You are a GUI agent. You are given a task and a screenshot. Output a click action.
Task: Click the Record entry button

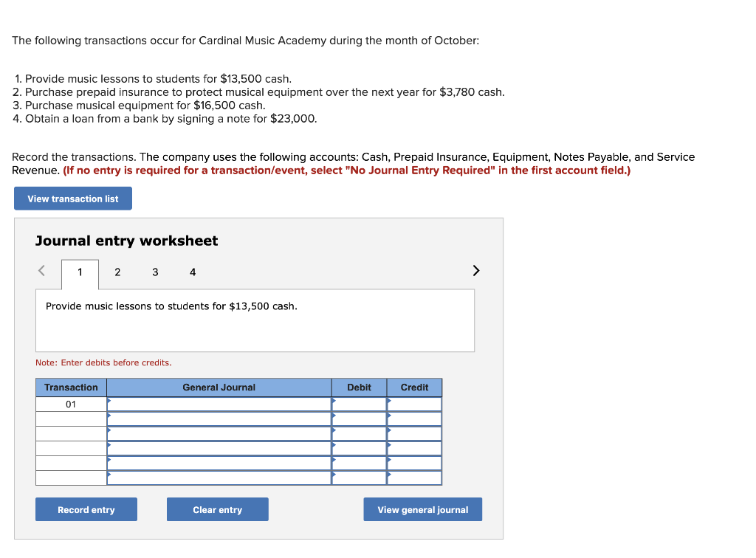(86, 509)
